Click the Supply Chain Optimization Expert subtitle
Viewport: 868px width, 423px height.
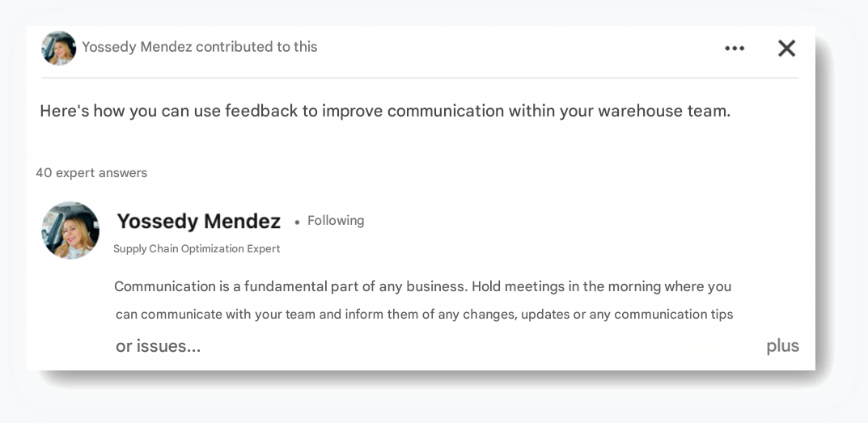point(197,249)
